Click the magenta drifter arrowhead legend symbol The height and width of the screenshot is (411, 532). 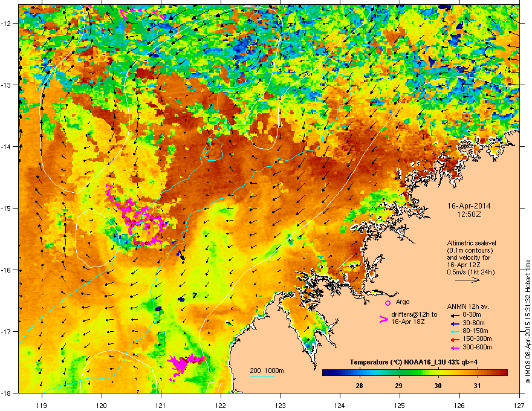click(383, 319)
